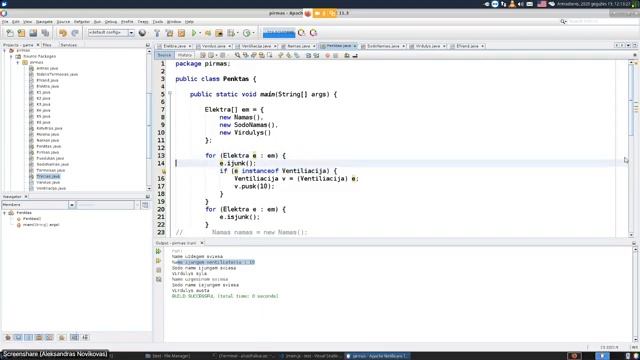Minimize the Projects panel with its corner icon
Screen dimensions: 640x360
148,45
